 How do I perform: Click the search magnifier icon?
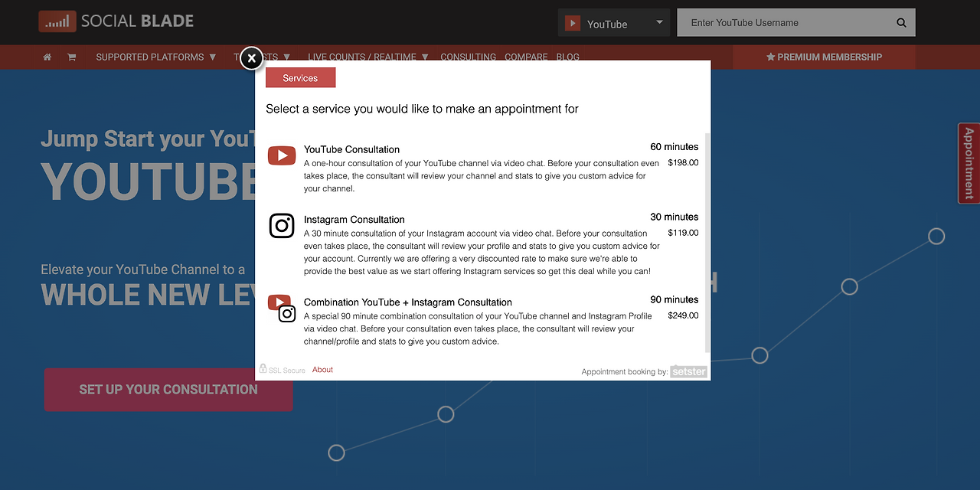point(901,23)
